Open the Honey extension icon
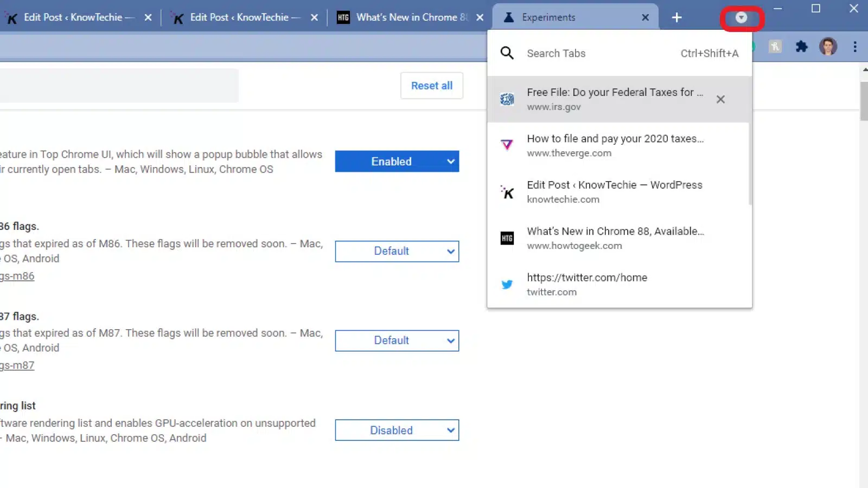 point(775,47)
